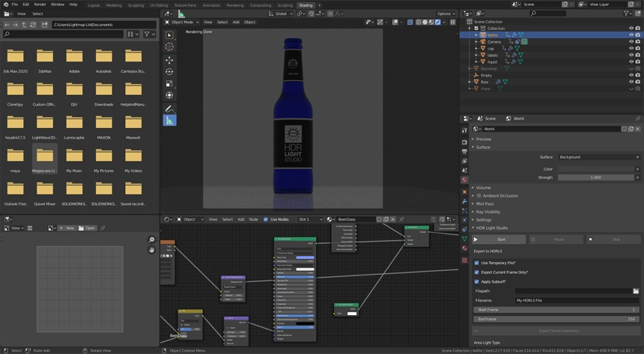Open viewport Options dropdown
The image size is (644, 354).
pyautogui.click(x=446, y=13)
